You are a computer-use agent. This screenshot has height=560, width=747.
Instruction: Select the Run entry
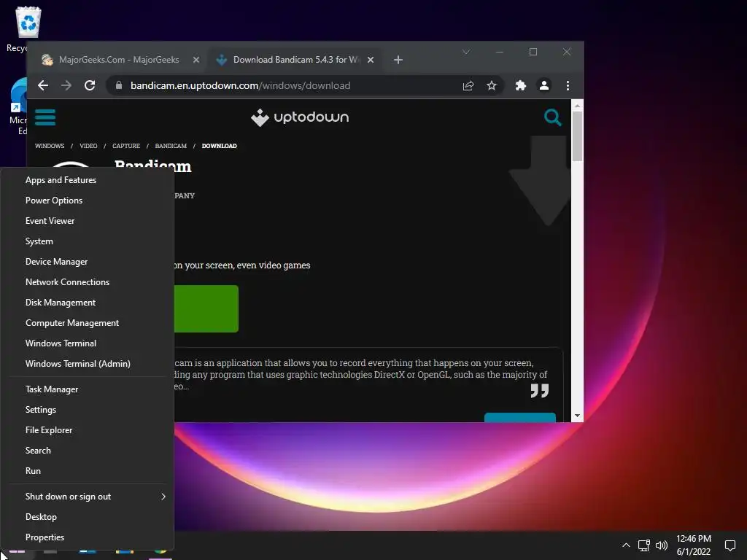(x=88, y=471)
